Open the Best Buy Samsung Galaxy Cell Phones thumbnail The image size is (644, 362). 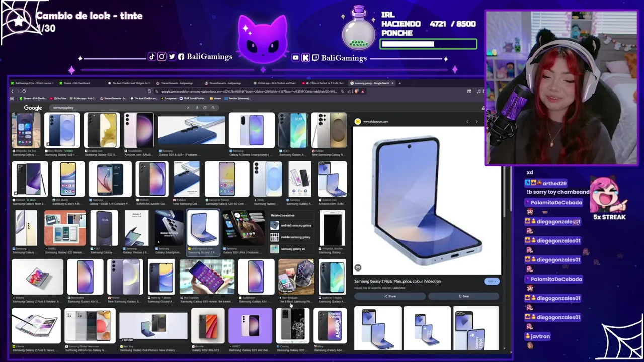(x=153, y=326)
